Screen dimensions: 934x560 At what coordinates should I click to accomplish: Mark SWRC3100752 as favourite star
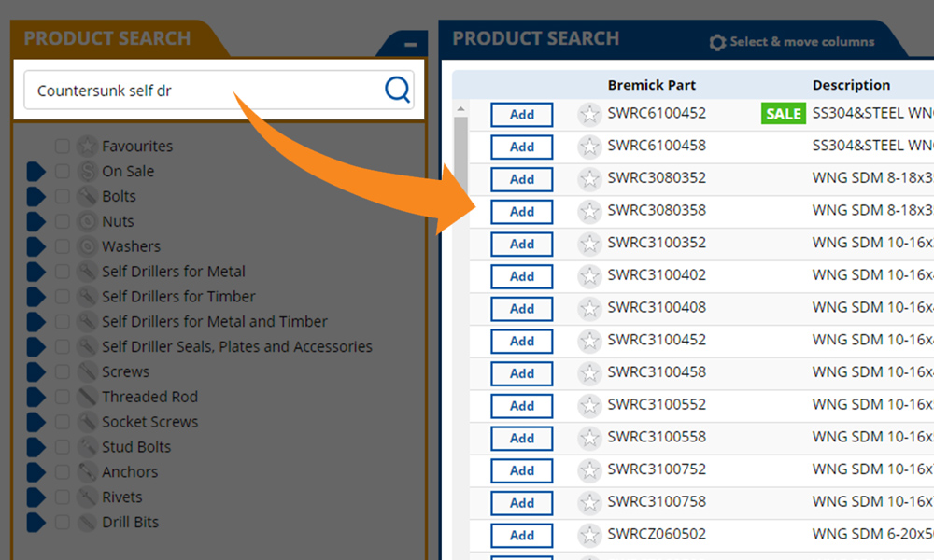[589, 470]
